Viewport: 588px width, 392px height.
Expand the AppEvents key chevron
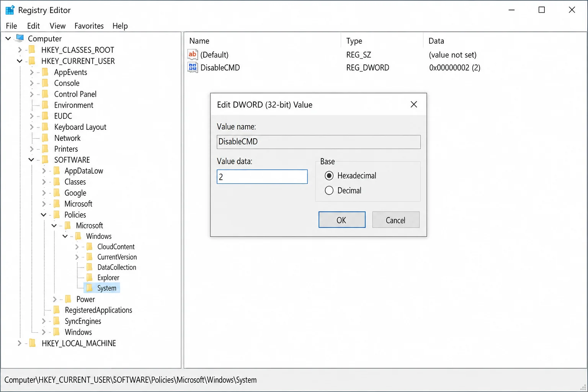pos(32,72)
